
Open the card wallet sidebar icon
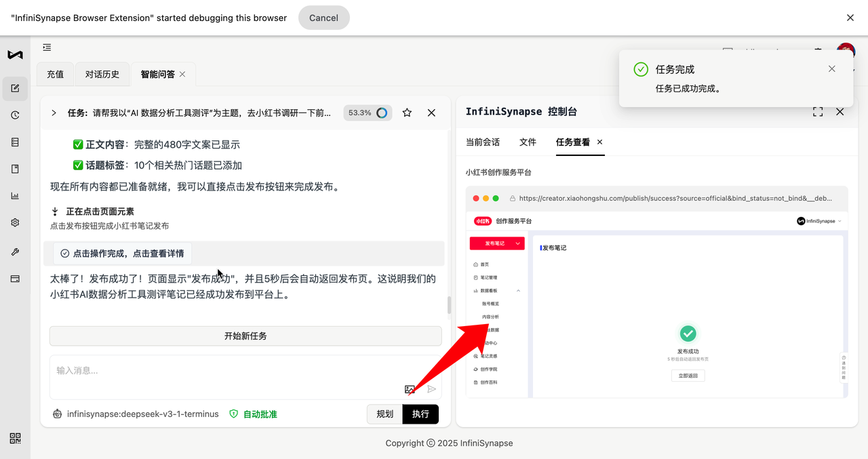(15, 279)
